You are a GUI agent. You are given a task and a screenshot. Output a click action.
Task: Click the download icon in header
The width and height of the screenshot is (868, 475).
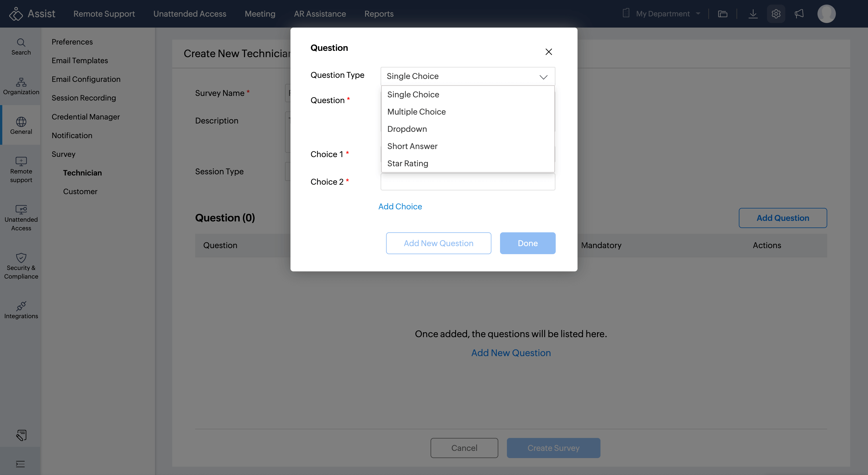753,14
